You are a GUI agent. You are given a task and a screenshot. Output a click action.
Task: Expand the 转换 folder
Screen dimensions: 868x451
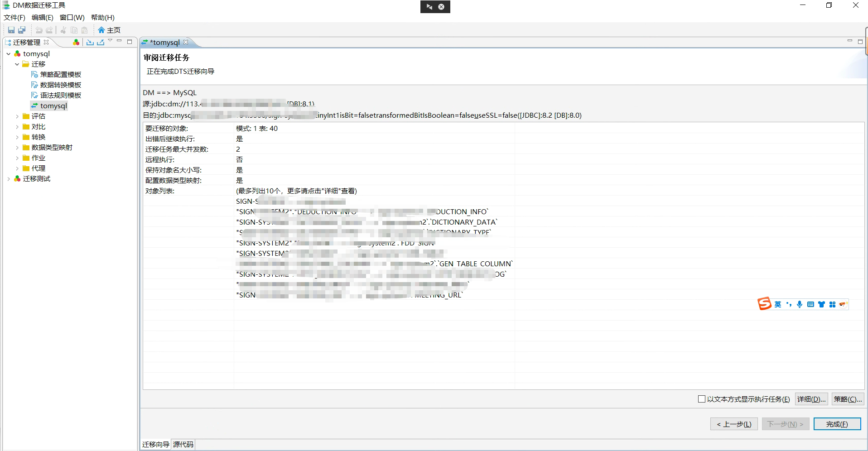[x=17, y=137]
